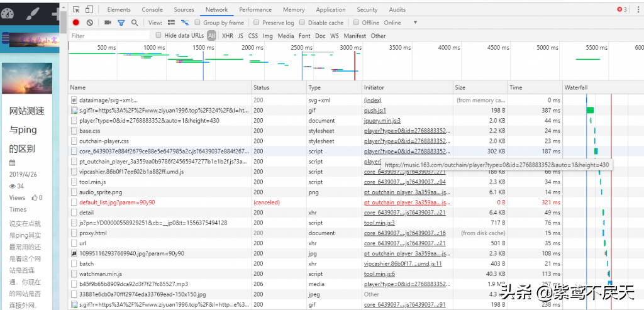This screenshot has height=310, width=644.
Task: Click the sunset post thumbnail on webpage
Action: [27, 79]
